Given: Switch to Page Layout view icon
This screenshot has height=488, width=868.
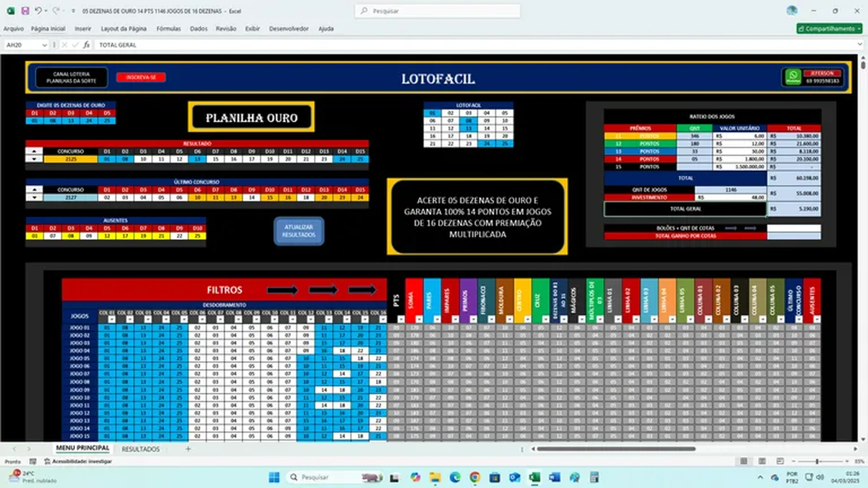Looking at the screenshot, I should [x=762, y=461].
